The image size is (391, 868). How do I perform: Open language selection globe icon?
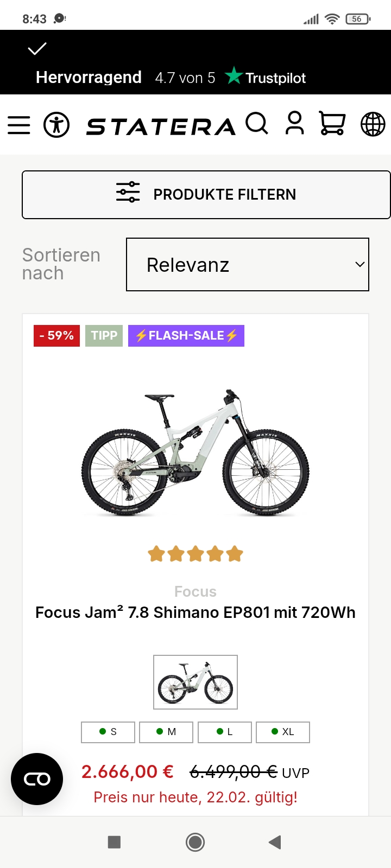373,124
